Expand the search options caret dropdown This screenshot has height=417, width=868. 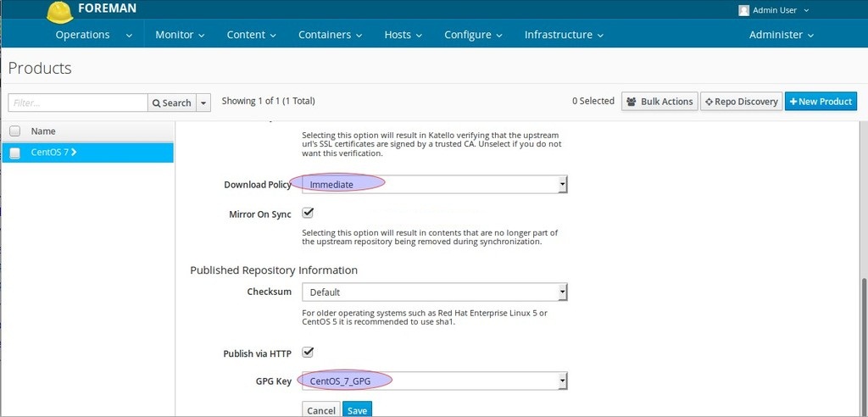[203, 103]
